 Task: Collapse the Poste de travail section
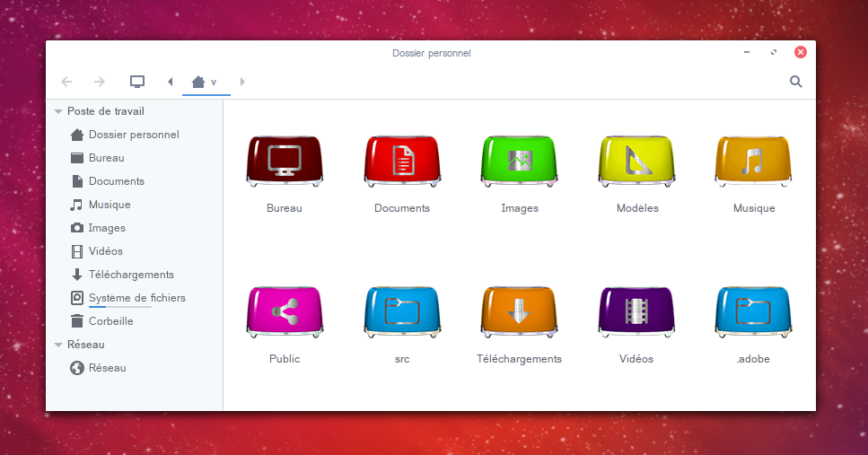click(x=58, y=111)
